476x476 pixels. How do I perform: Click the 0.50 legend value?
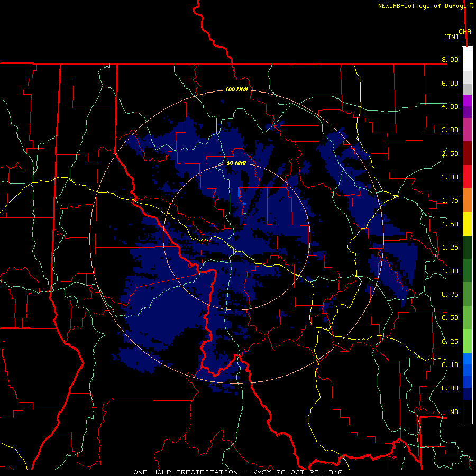pyautogui.click(x=450, y=318)
